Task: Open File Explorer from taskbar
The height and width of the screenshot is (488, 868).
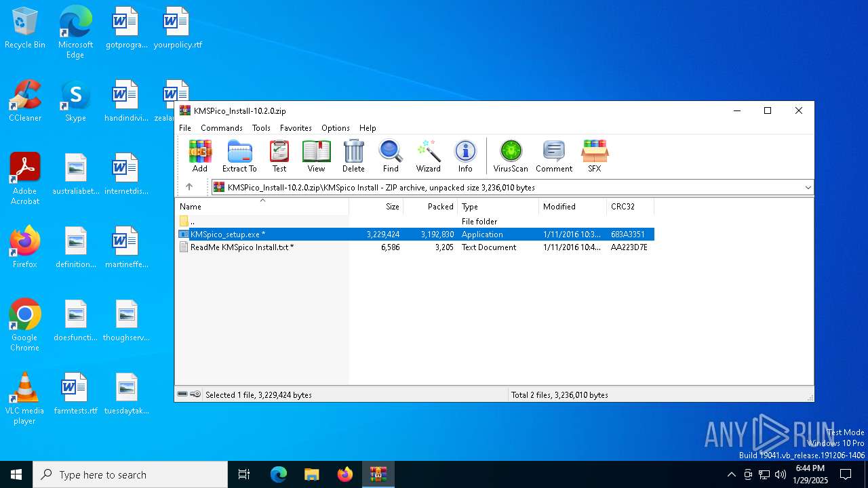Action: point(311,474)
